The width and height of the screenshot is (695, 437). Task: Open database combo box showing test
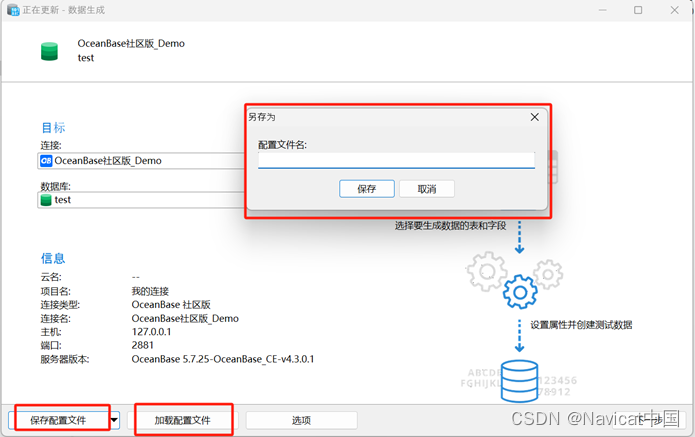point(141,200)
